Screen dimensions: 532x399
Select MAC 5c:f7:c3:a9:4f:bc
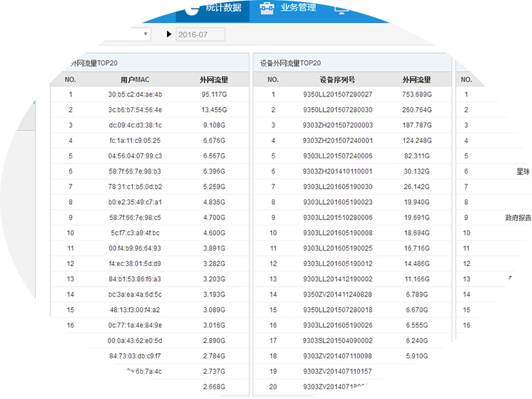tap(135, 233)
